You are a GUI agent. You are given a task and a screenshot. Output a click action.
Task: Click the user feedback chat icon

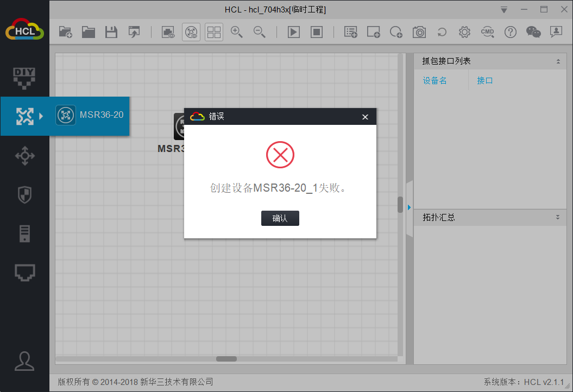pyautogui.click(x=556, y=32)
